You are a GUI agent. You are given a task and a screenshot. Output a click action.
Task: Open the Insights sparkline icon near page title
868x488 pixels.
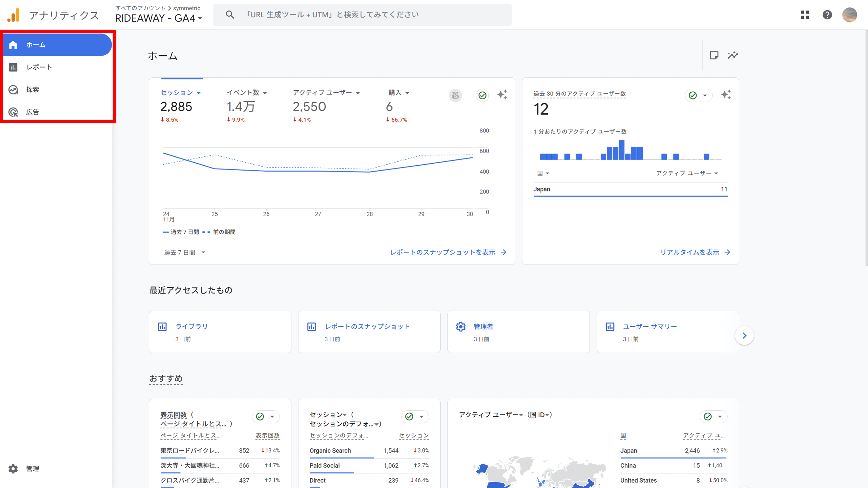tap(732, 55)
